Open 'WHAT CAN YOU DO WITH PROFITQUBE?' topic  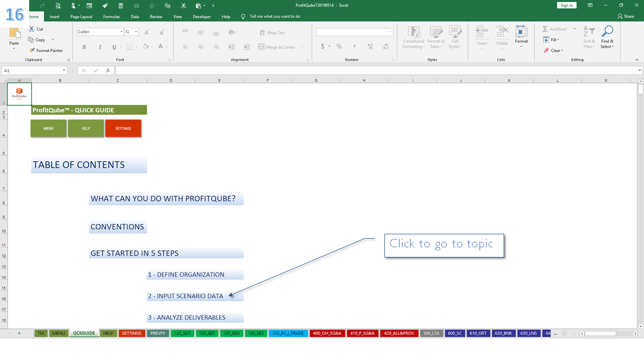coord(166,199)
